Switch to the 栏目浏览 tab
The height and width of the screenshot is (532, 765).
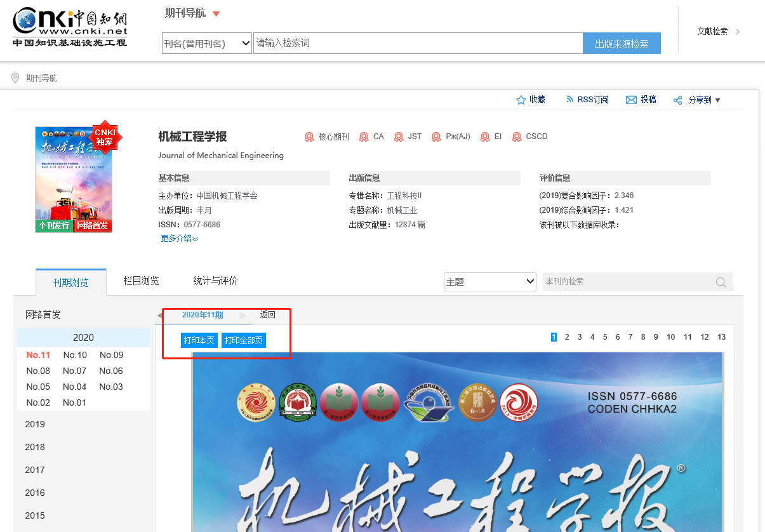point(141,281)
